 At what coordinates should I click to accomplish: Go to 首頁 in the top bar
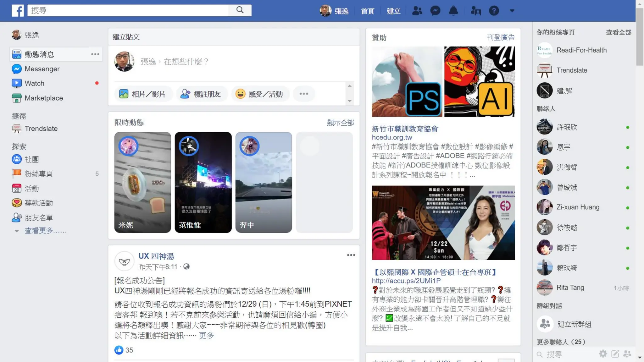coord(367,11)
